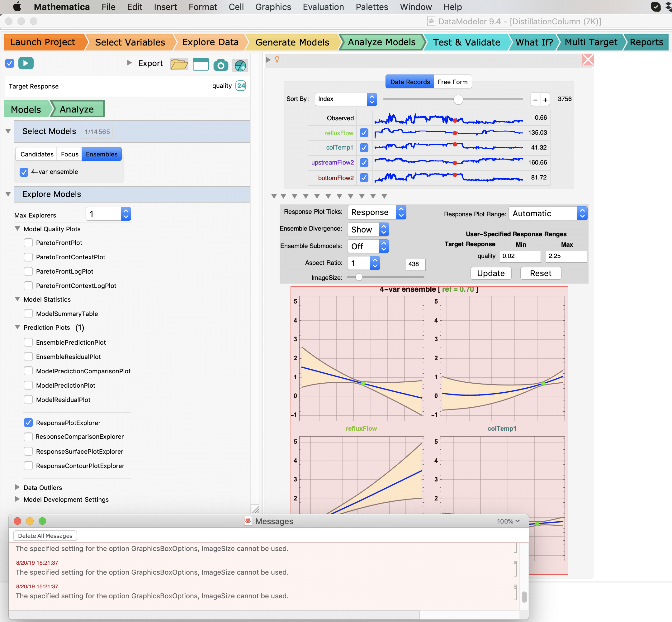Enable the ParetoFrontPlot checkbox
Image resolution: width=672 pixels, height=622 pixels.
(29, 243)
